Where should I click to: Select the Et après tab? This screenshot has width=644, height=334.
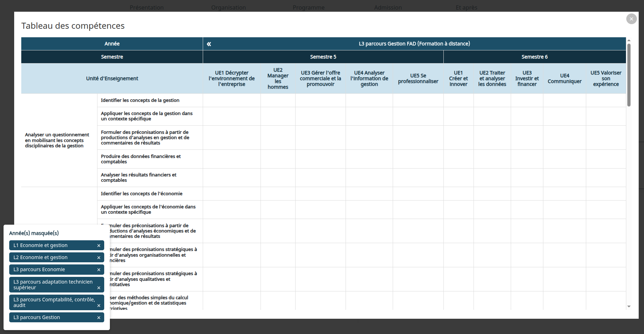pyautogui.click(x=466, y=7)
